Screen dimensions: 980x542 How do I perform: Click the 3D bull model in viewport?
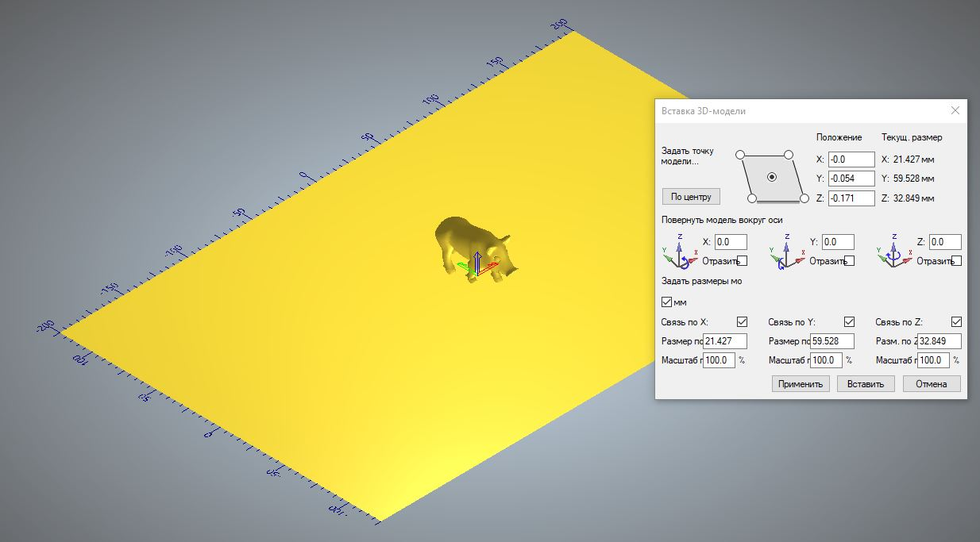click(x=473, y=246)
